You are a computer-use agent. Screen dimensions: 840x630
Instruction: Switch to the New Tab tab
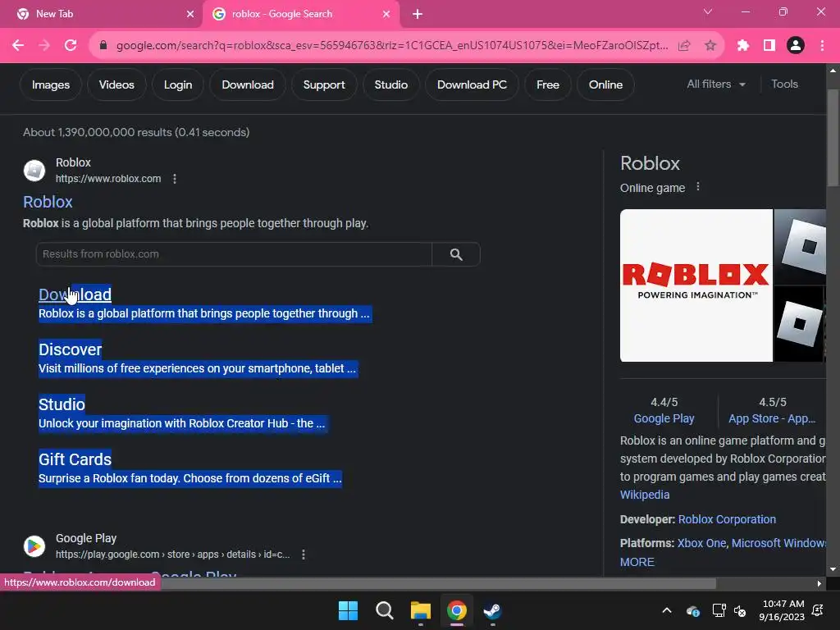[101, 14]
